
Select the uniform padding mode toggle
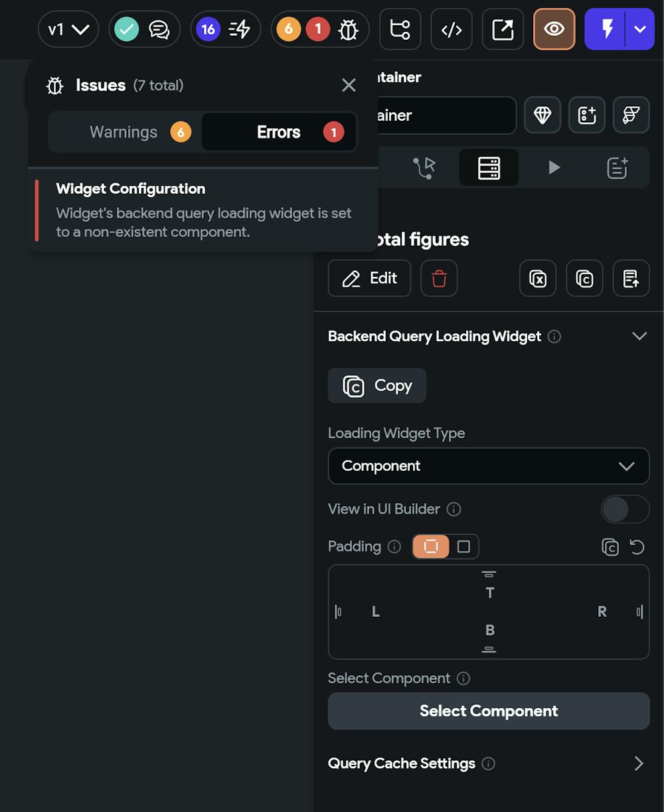pos(431,546)
